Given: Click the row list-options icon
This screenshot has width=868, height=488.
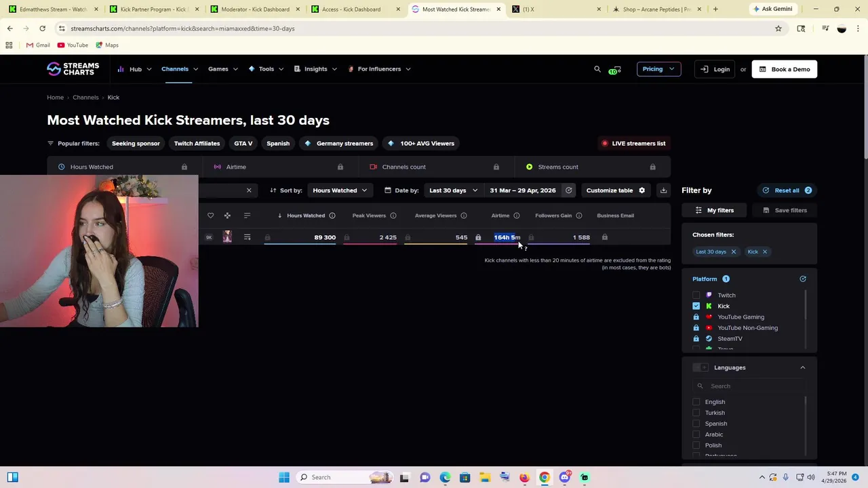Looking at the screenshot, I should pos(247,237).
